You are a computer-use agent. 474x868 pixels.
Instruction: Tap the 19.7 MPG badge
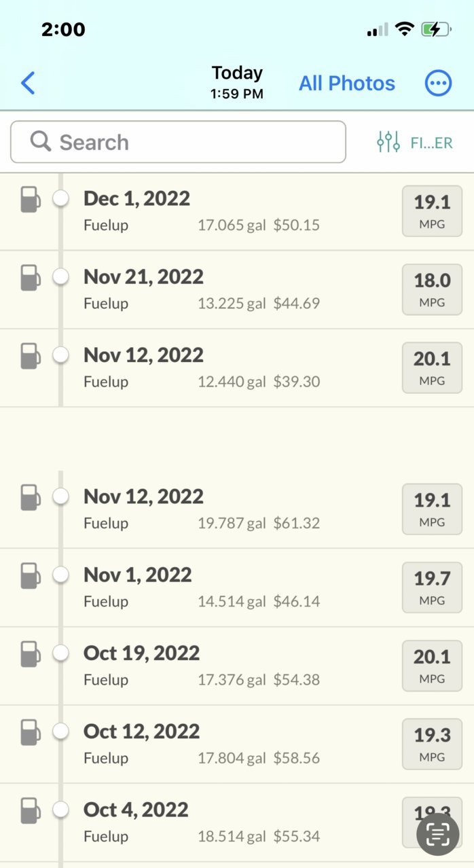[432, 587]
